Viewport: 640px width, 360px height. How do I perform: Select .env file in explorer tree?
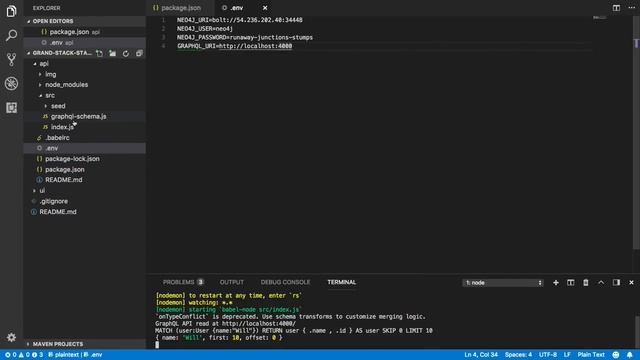pyautogui.click(x=84, y=148)
